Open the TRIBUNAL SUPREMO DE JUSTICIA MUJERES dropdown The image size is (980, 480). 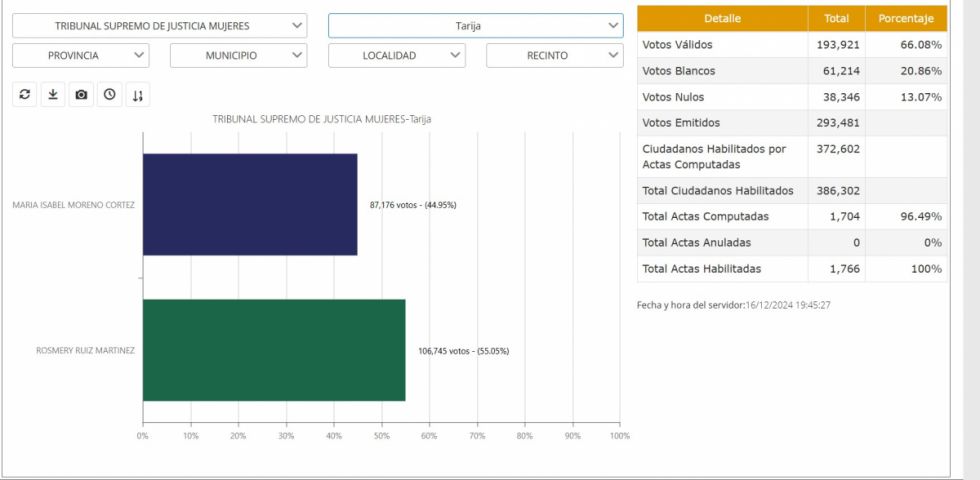[159, 26]
